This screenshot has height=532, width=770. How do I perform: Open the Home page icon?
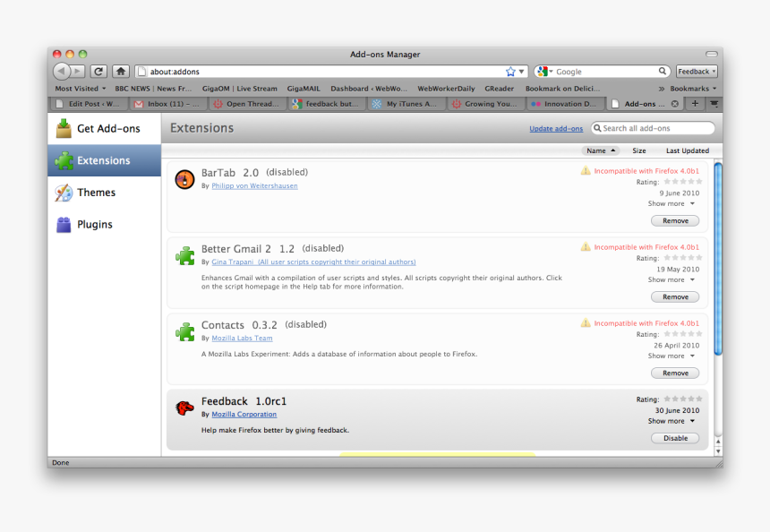coord(121,72)
